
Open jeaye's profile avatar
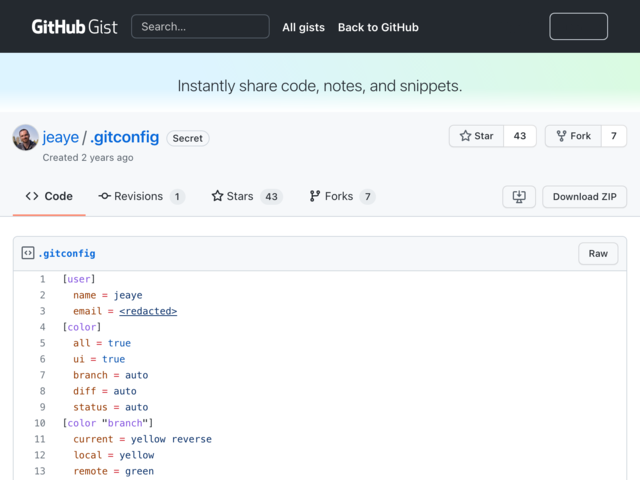pos(25,138)
